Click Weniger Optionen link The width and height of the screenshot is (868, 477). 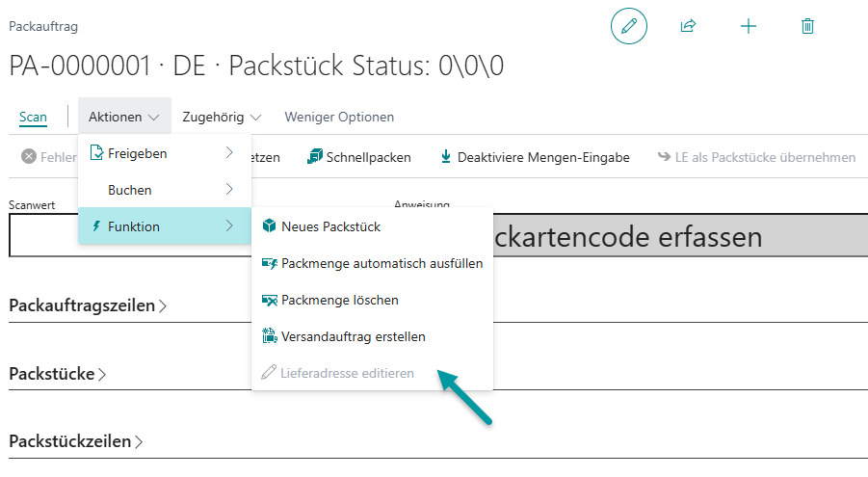339,117
